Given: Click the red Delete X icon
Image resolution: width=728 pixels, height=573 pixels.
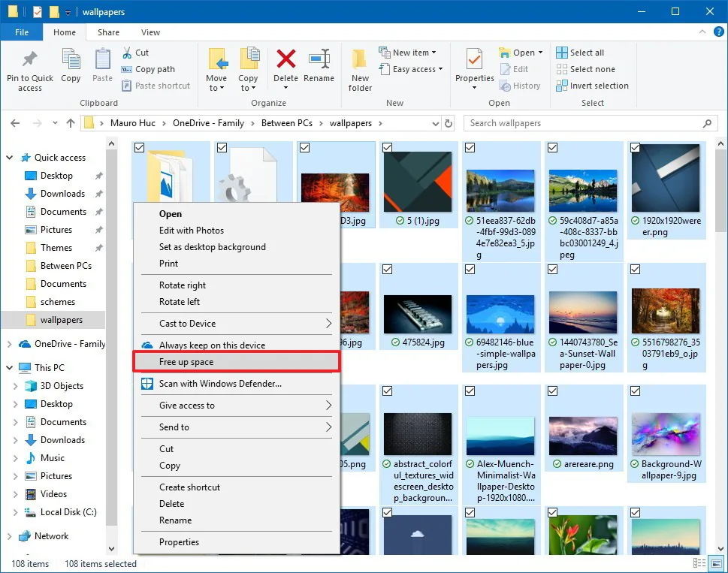Looking at the screenshot, I should click(286, 59).
